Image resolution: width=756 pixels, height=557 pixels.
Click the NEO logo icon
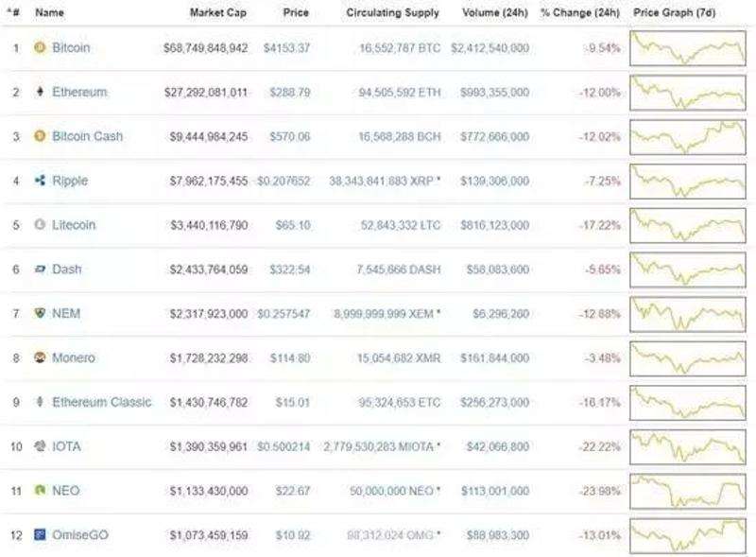[x=40, y=491]
